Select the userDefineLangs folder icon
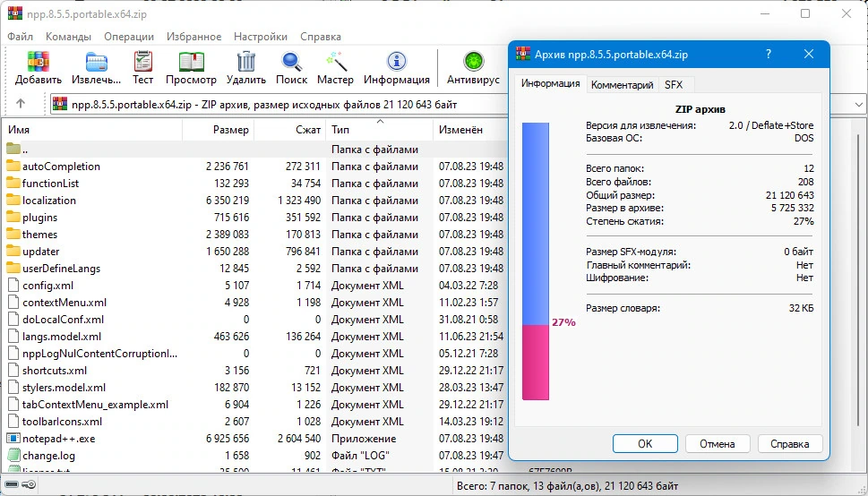Screen dimensions: 868x496 tap(13, 269)
